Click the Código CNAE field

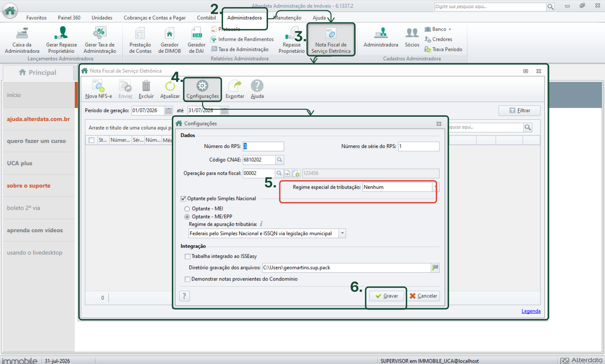tap(259, 160)
